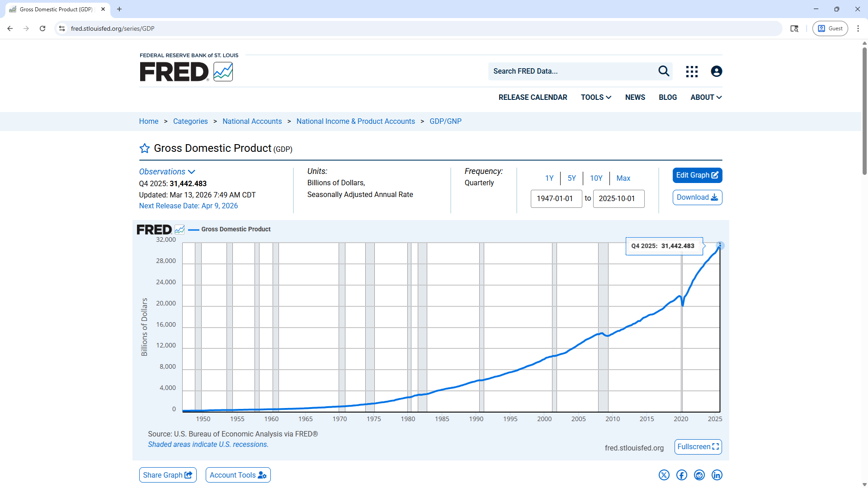Select the Max date range
This screenshot has height=488, width=868.
click(x=623, y=178)
